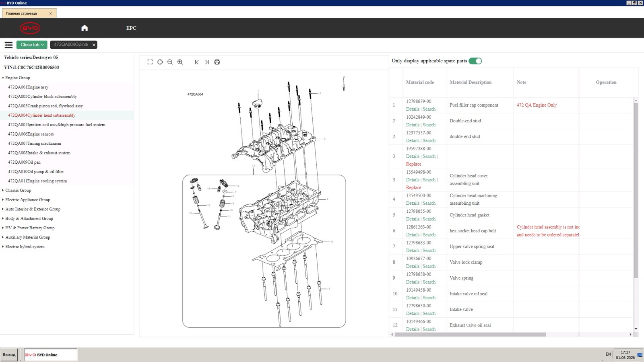Close the Главная страница browser tab X
Image resolution: width=644 pixels, height=362 pixels.
51,13
